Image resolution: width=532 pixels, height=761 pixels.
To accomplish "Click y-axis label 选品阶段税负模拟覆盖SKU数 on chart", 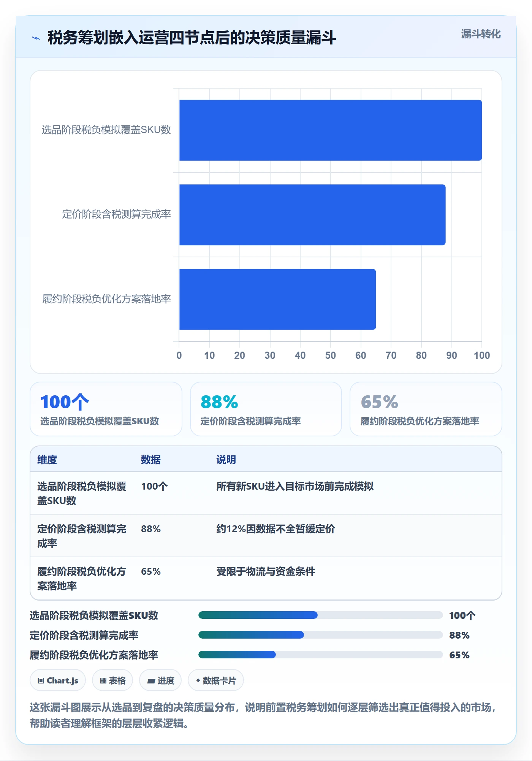I will coord(106,130).
